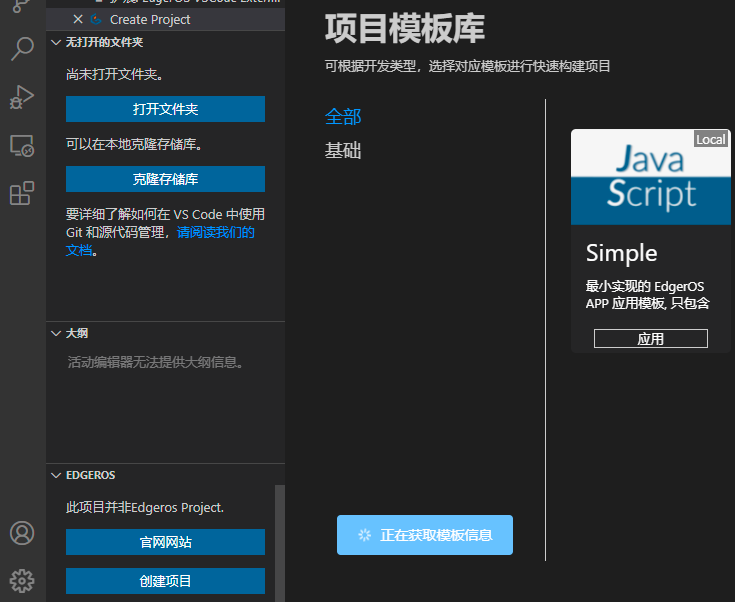Screen dimensions: 735x602
Task: Open the Manage gear icon
Action: pos(22,581)
